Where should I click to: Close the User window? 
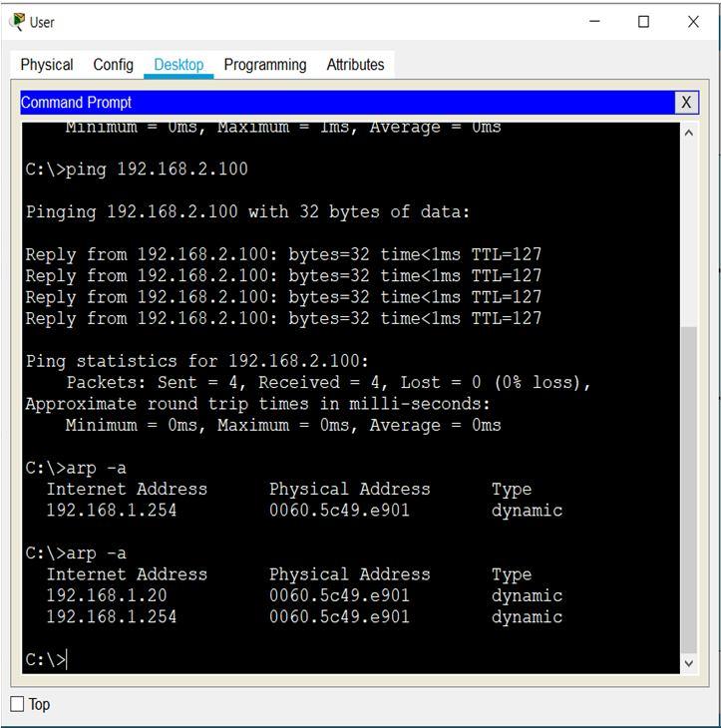pos(693,22)
